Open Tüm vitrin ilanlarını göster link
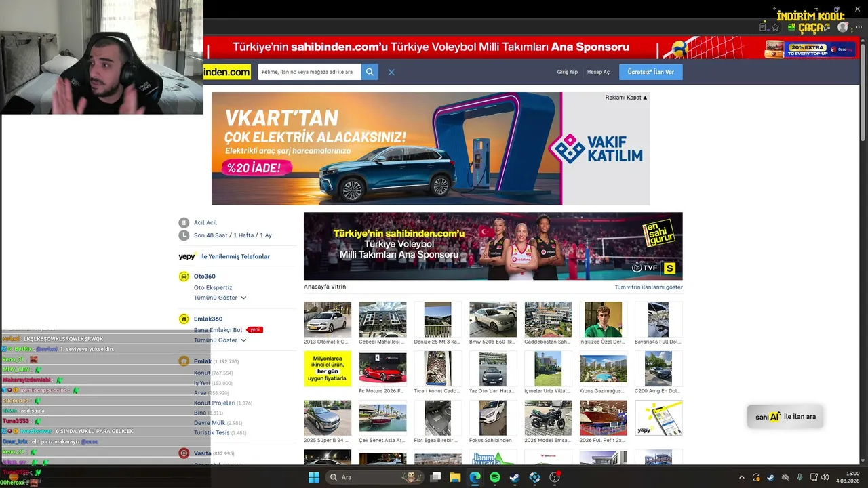The height and width of the screenshot is (488, 868). (x=648, y=287)
